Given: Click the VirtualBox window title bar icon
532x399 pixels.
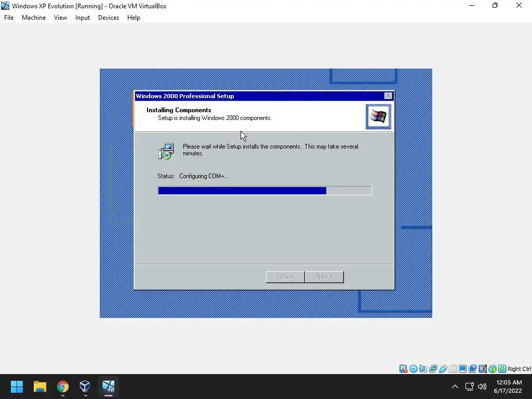Looking at the screenshot, I should click(x=5, y=6).
